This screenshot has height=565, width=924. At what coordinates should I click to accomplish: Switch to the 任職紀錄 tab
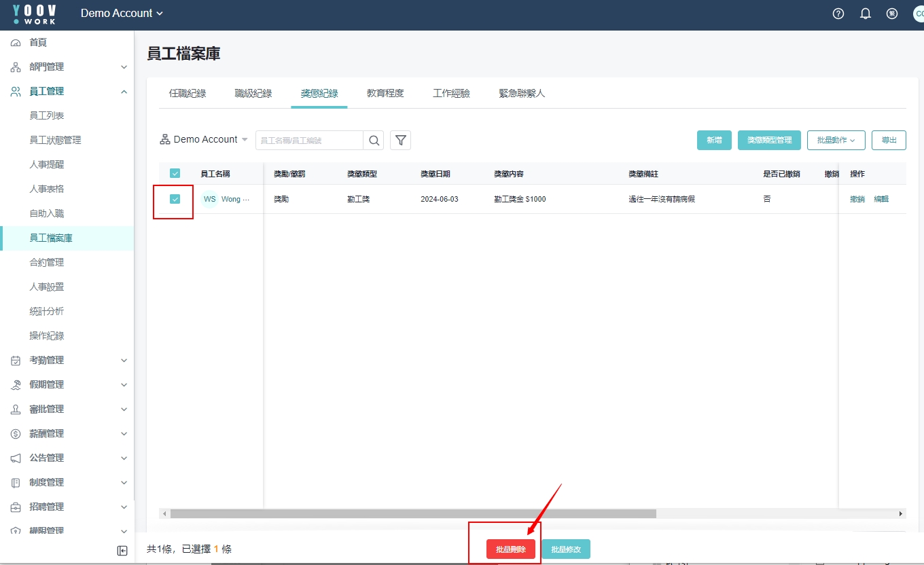point(188,94)
